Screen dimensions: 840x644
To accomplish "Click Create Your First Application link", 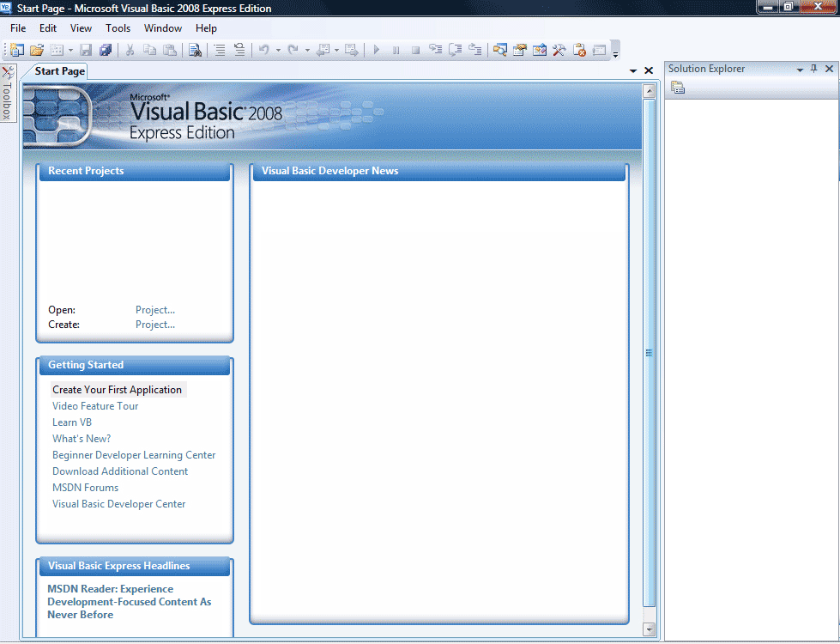I will point(117,390).
